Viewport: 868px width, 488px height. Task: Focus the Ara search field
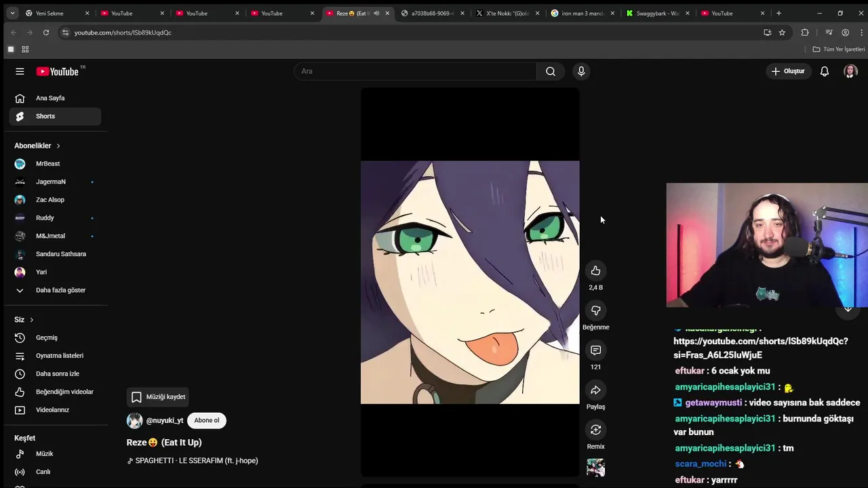pos(415,71)
